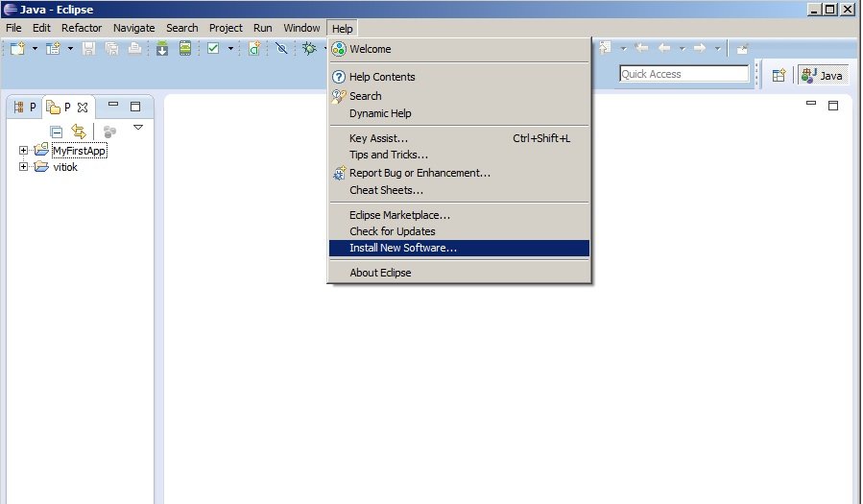Screen dimensions: 863x504
Task: Open the New wizard dropdown arrow
Action: [x=35, y=48]
